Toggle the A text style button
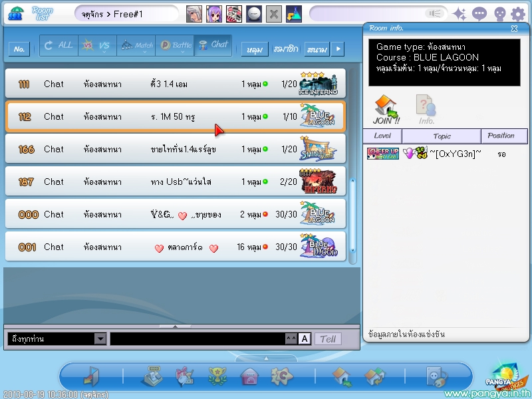The width and height of the screenshot is (532, 399). point(305,338)
